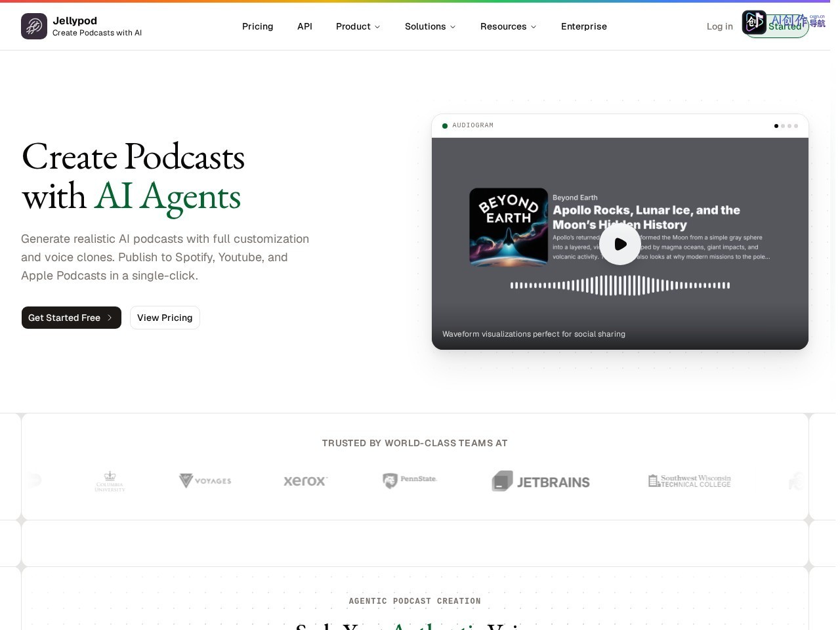Screen dimensions: 840x630
Task: Click the View Pricing button
Action: 165,318
